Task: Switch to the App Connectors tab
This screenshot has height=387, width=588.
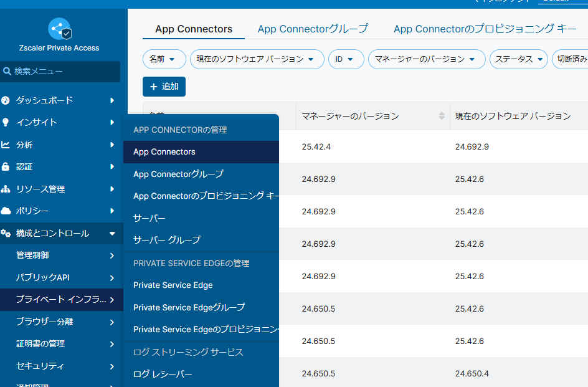Action: [x=194, y=29]
